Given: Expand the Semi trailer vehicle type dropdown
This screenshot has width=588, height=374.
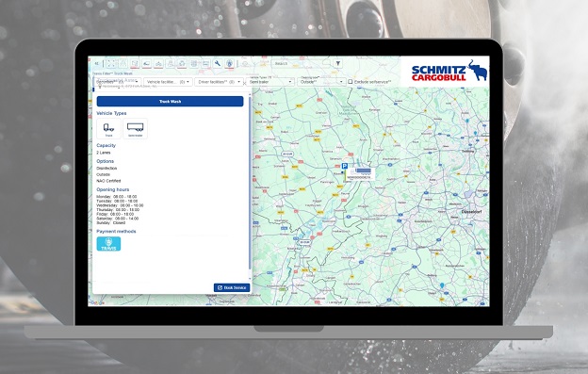Looking at the screenshot, I should click(270, 82).
